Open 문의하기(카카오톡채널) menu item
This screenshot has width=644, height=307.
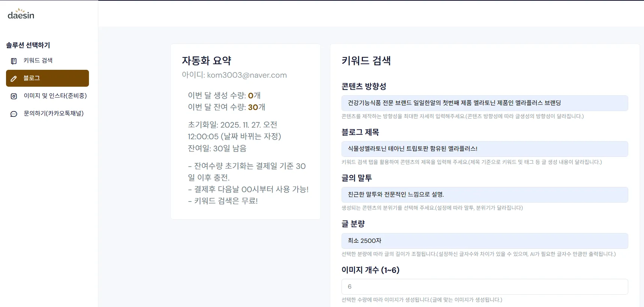(x=47, y=113)
